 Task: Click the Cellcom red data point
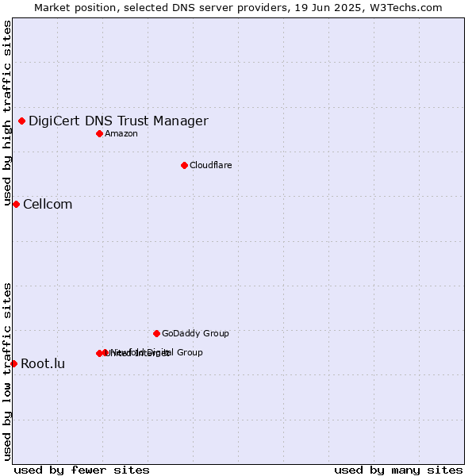[x=16, y=205]
